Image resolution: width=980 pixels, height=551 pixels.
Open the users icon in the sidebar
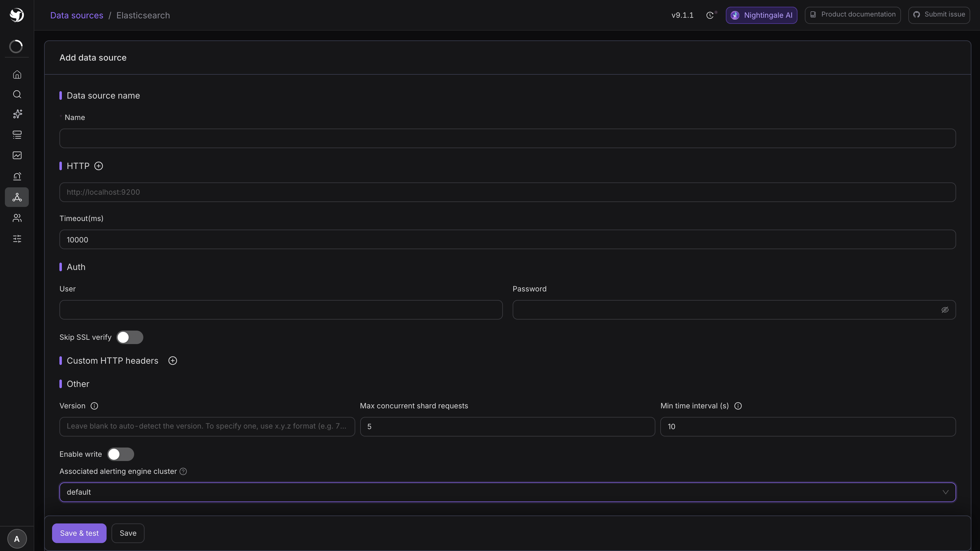(x=17, y=218)
